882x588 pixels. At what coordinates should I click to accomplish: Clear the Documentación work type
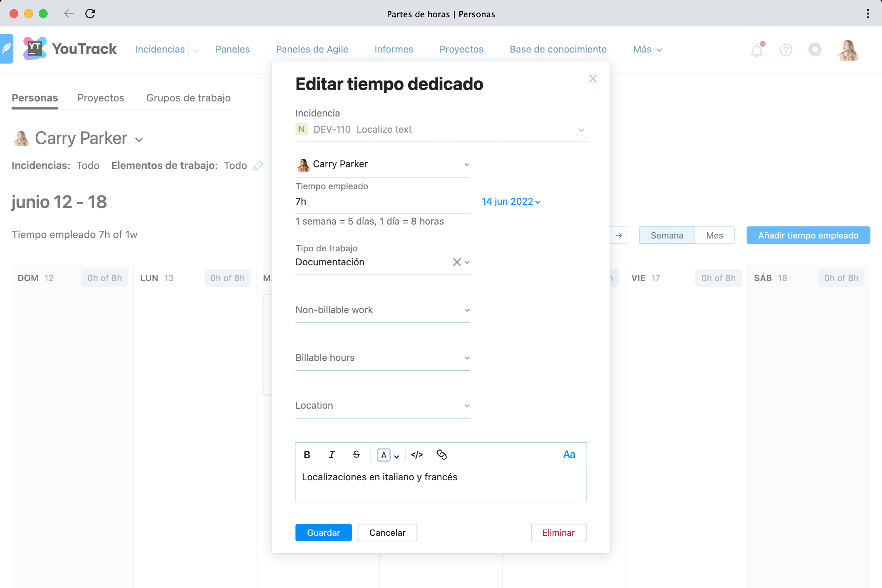pos(456,262)
